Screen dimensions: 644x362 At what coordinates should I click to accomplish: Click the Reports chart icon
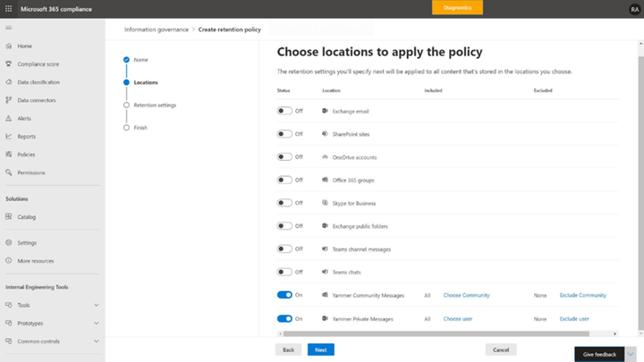click(9, 136)
